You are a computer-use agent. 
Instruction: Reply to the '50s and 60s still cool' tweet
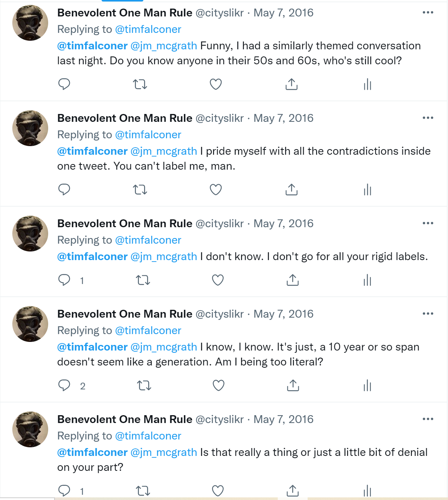click(x=64, y=84)
